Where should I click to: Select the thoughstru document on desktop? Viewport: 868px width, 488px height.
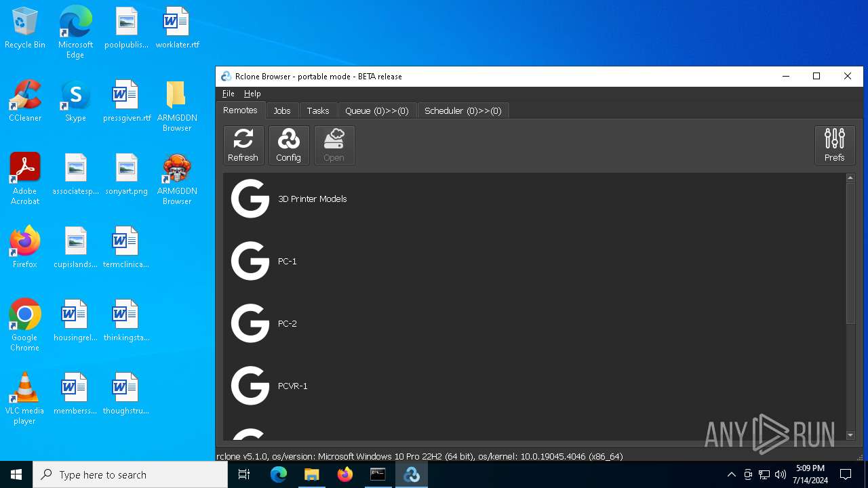[x=126, y=394]
